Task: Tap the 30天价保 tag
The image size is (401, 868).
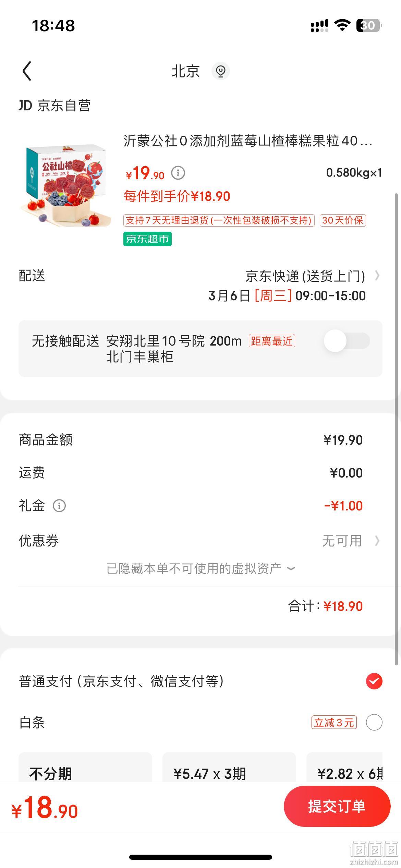Action: tap(342, 220)
